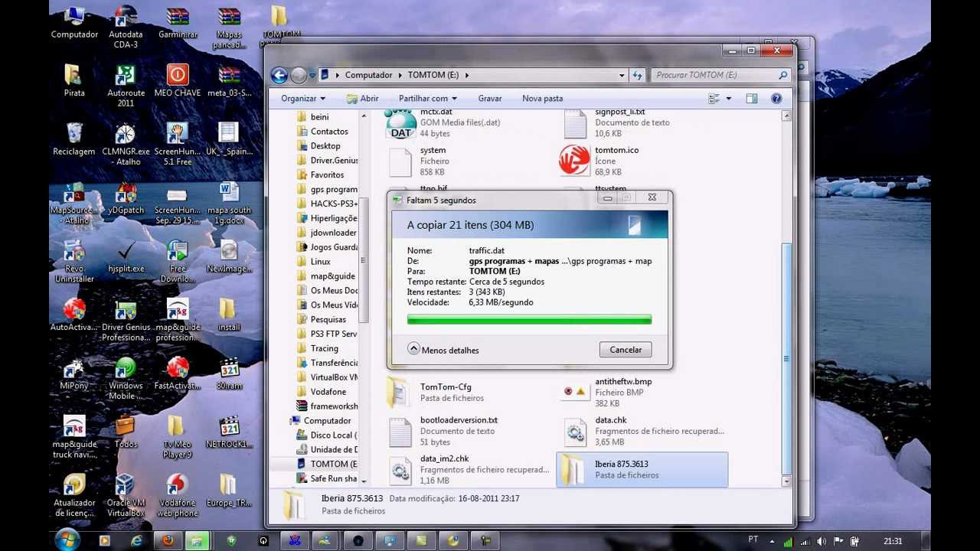Viewport: 980px width, 551px height.
Task: Select the MiPony desktop shortcut
Action: coord(74,373)
